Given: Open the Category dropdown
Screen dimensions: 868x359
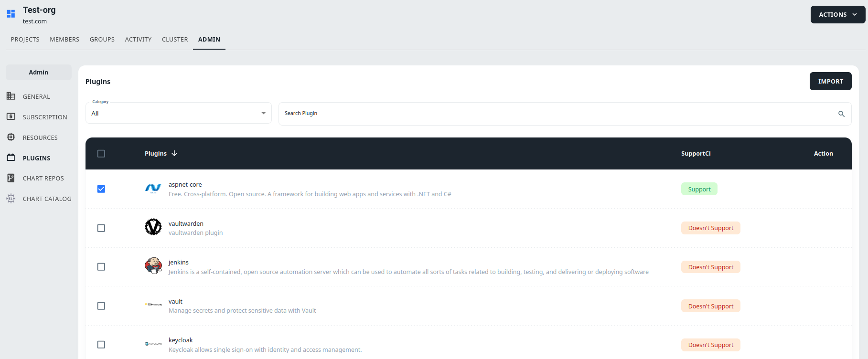Looking at the screenshot, I should [x=179, y=113].
